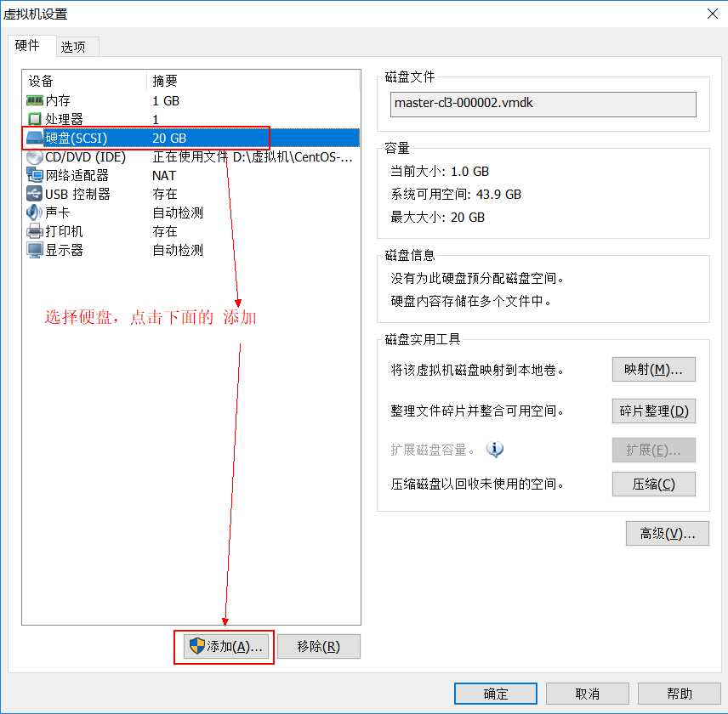Click the "自动检测" summary of 声卡

(179, 212)
